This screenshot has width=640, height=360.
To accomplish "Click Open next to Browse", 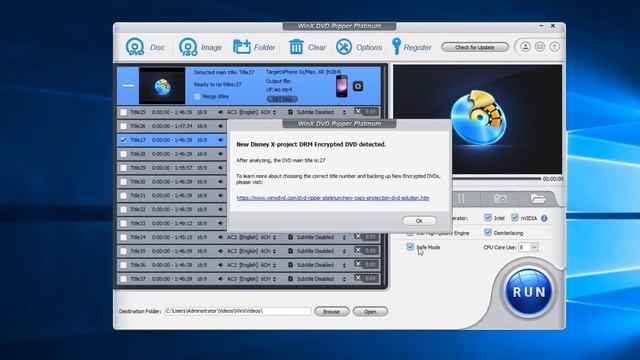I will tap(370, 311).
